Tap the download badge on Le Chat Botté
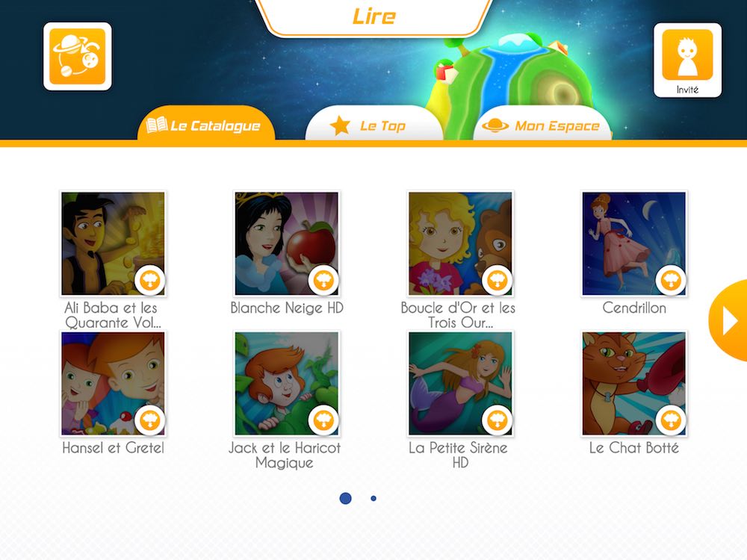The width and height of the screenshot is (747, 560). 671,420
